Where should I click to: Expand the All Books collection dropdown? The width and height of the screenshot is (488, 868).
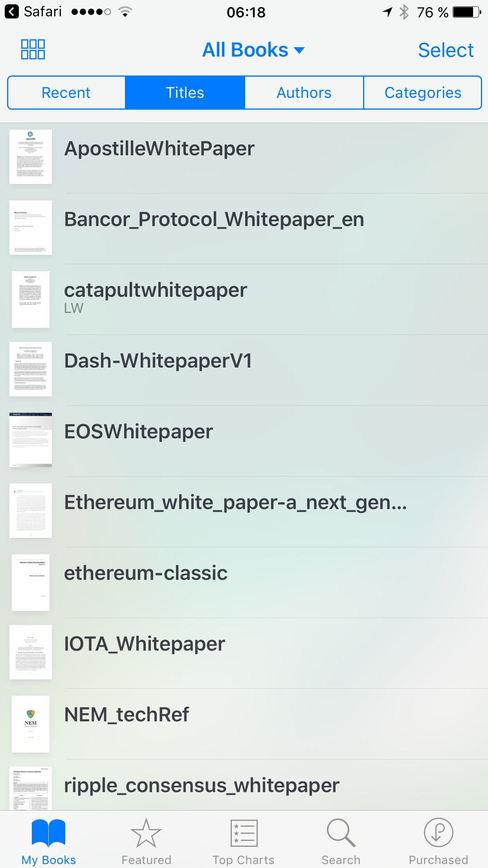click(253, 50)
